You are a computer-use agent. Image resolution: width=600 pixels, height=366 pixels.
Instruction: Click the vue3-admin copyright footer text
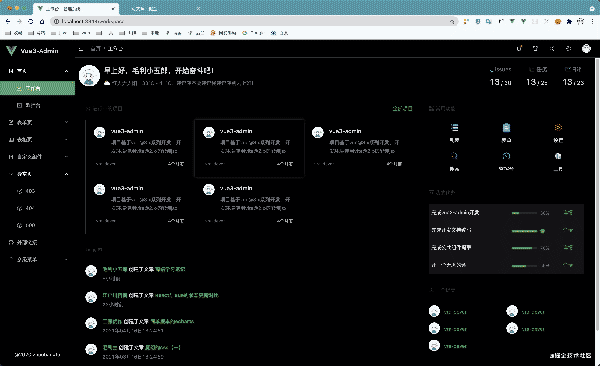[x=38, y=355]
